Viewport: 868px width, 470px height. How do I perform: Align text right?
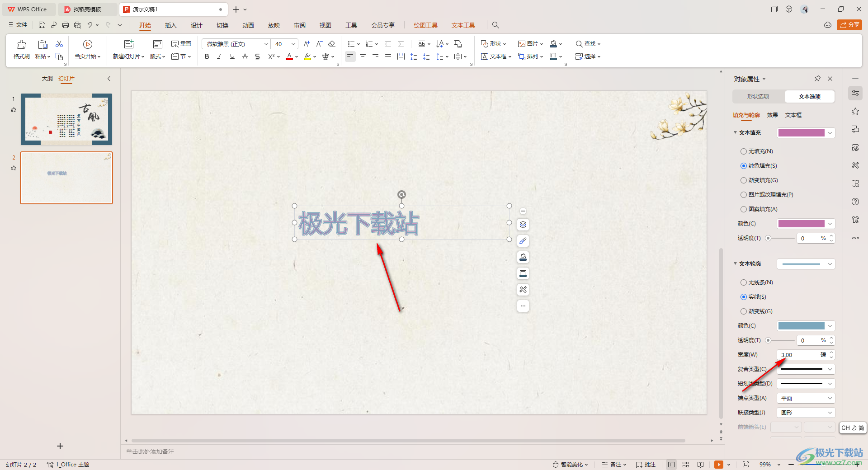coord(375,56)
